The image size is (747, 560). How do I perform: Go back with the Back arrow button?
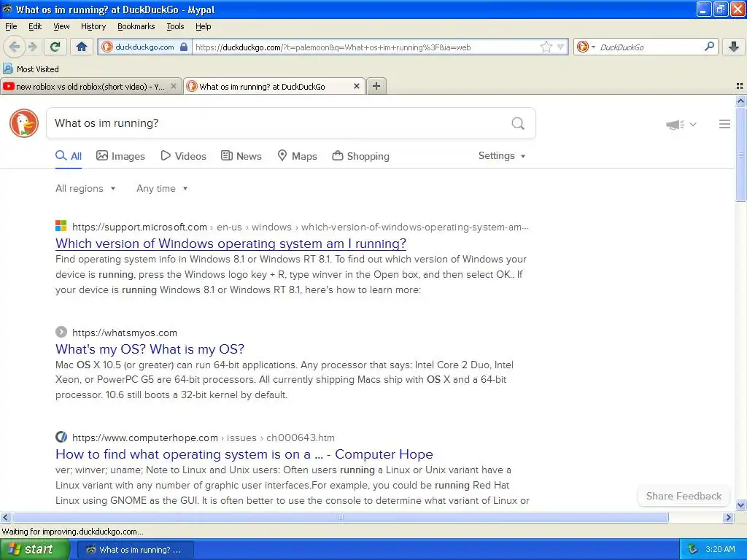pos(15,47)
